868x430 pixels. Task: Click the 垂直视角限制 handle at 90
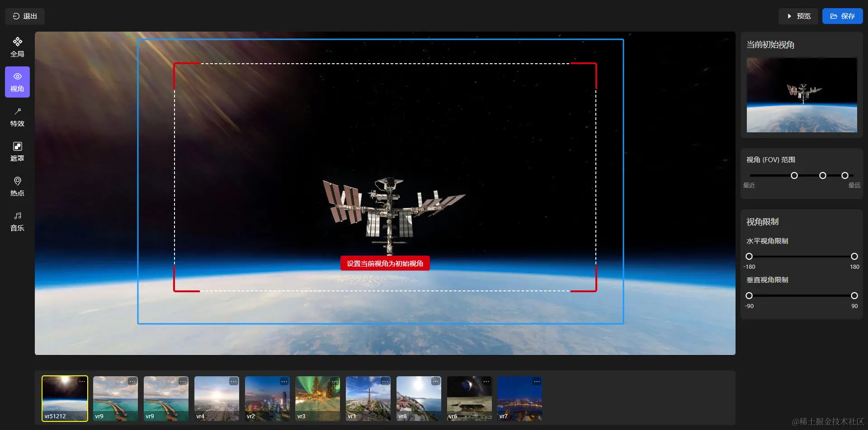click(x=854, y=296)
